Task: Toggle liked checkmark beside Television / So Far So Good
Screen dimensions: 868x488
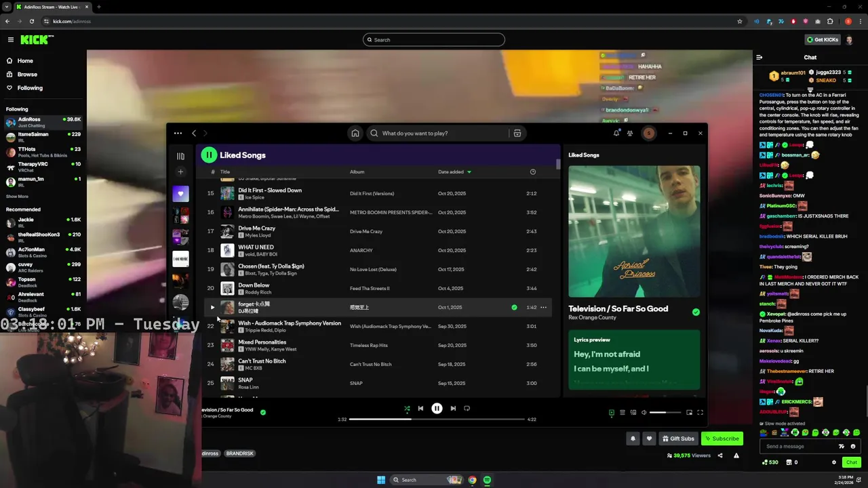Action: 696,312
